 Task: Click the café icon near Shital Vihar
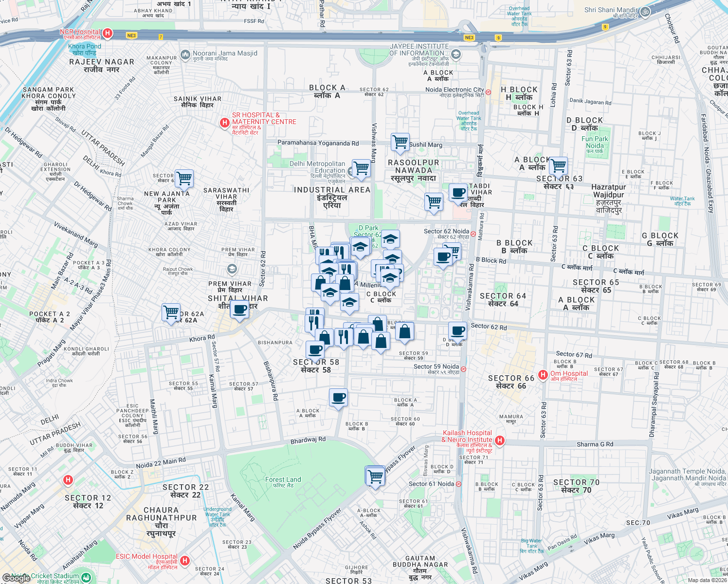tap(239, 310)
